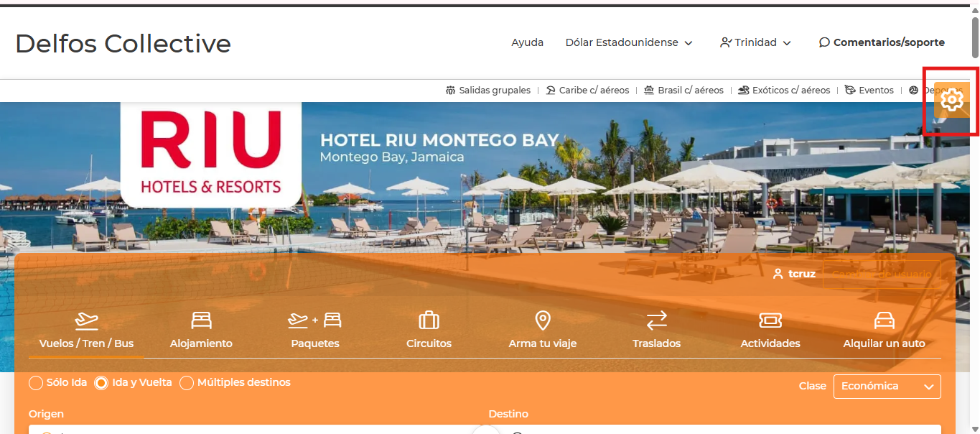This screenshot has width=980, height=434.
Task: Open the Paquetes tab
Action: [315, 331]
